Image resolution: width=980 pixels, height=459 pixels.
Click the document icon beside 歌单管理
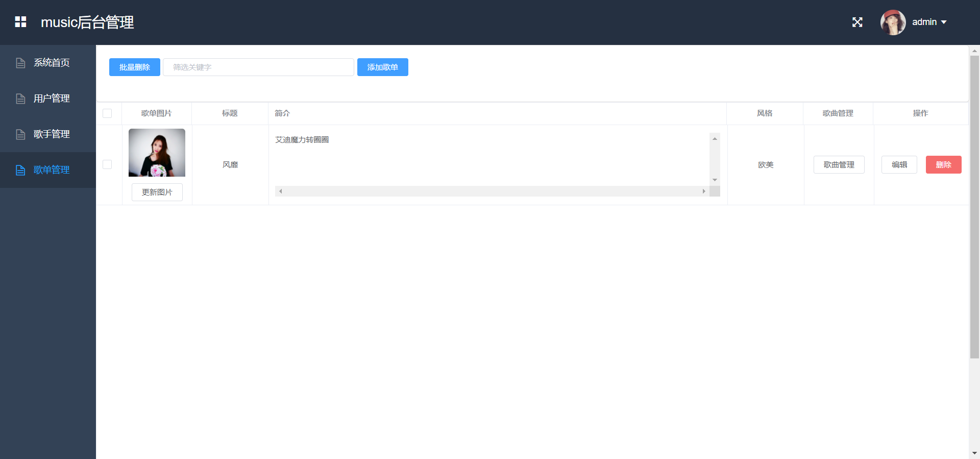tap(20, 170)
